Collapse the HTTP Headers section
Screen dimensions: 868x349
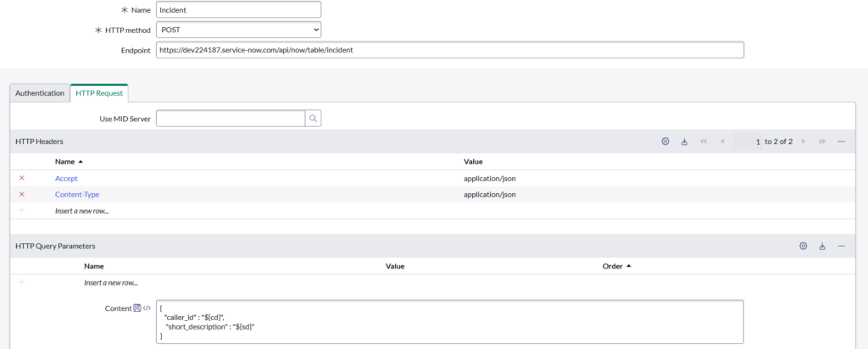point(841,141)
